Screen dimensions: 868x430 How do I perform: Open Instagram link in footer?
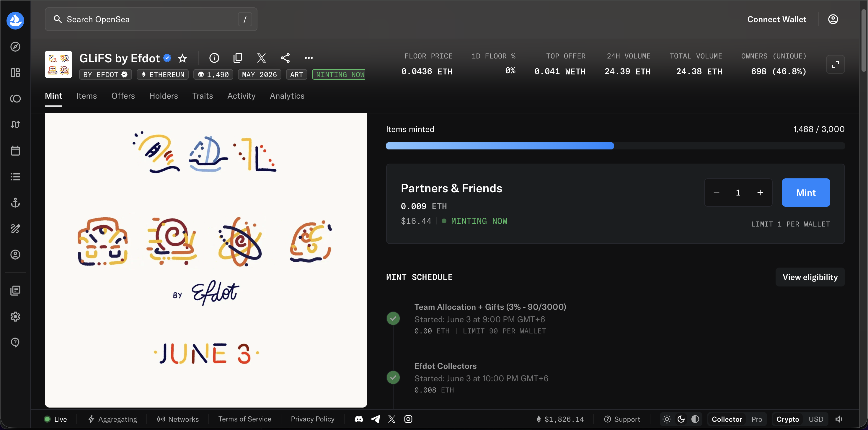408,419
